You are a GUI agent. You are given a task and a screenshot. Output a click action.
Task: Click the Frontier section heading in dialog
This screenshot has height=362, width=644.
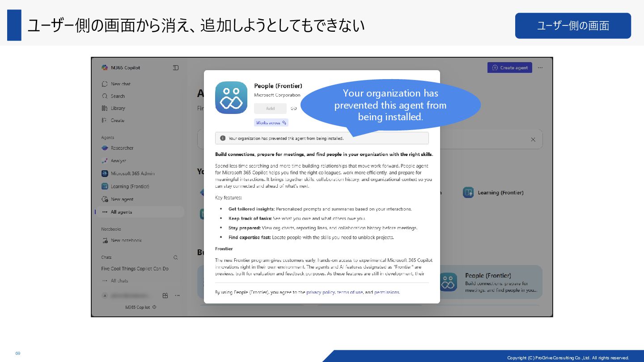pyautogui.click(x=224, y=248)
